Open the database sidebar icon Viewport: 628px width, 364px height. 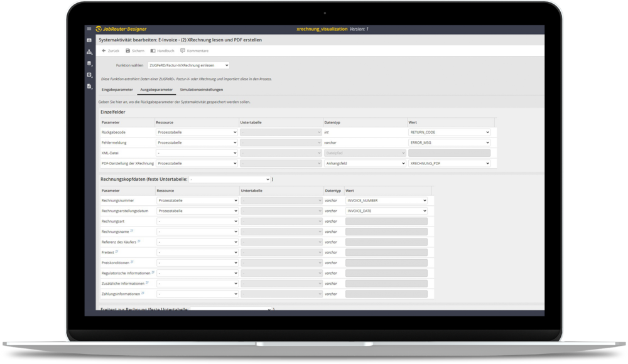[89, 63]
